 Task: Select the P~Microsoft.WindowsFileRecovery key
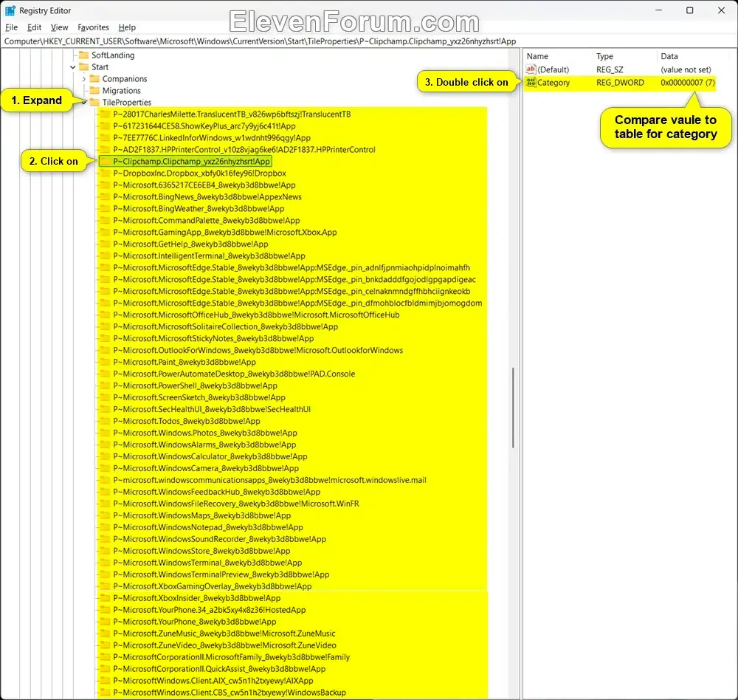[x=236, y=504]
